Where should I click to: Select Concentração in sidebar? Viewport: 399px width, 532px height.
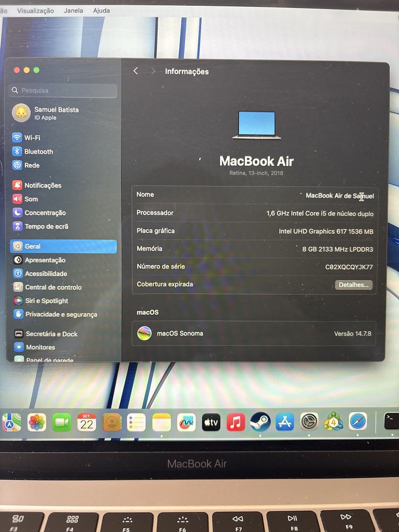39,213
